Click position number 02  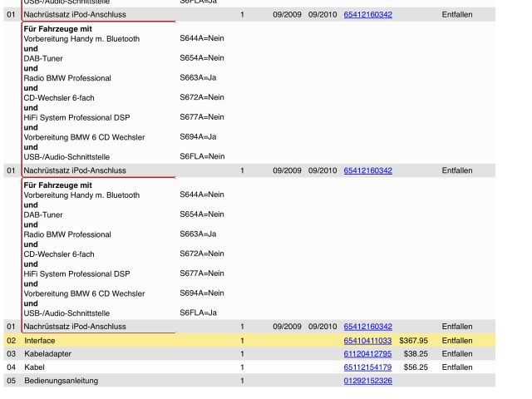[x=11, y=341]
